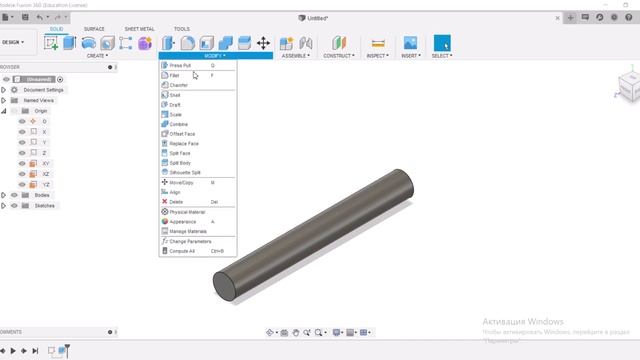This screenshot has width=640, height=360.
Task: Choose Appearance from the Modify menu
Action: 198,222
